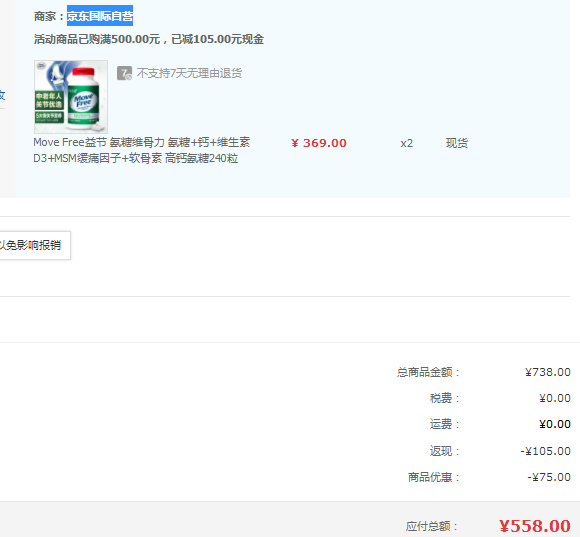
Task: Click the 总商品金额 label
Action: [x=428, y=372]
